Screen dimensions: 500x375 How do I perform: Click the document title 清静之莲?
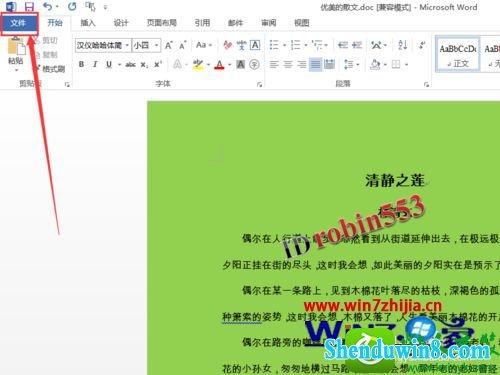(395, 181)
